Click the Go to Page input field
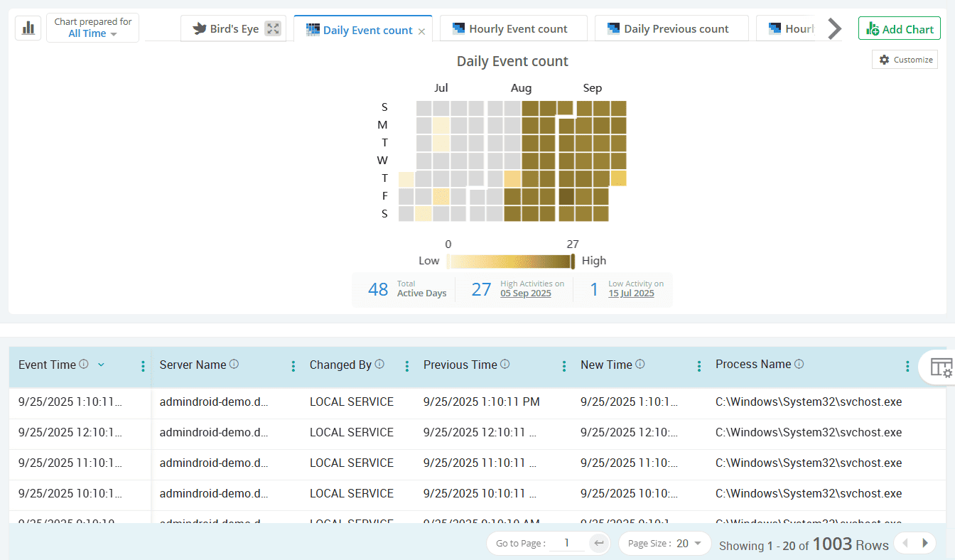The width and height of the screenshot is (955, 560). [567, 544]
